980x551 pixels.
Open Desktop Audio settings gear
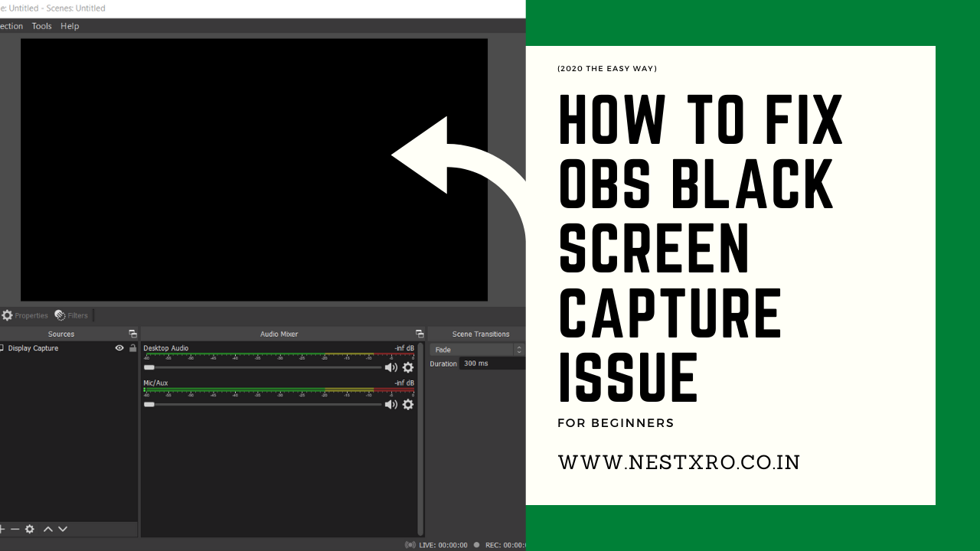click(408, 367)
